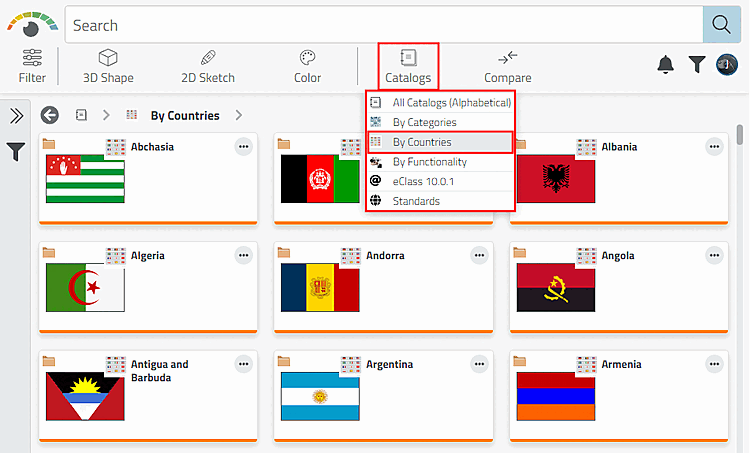The image size is (750, 453).
Task: Expand the chevron after By Countries breadcrumb
Action: (239, 115)
